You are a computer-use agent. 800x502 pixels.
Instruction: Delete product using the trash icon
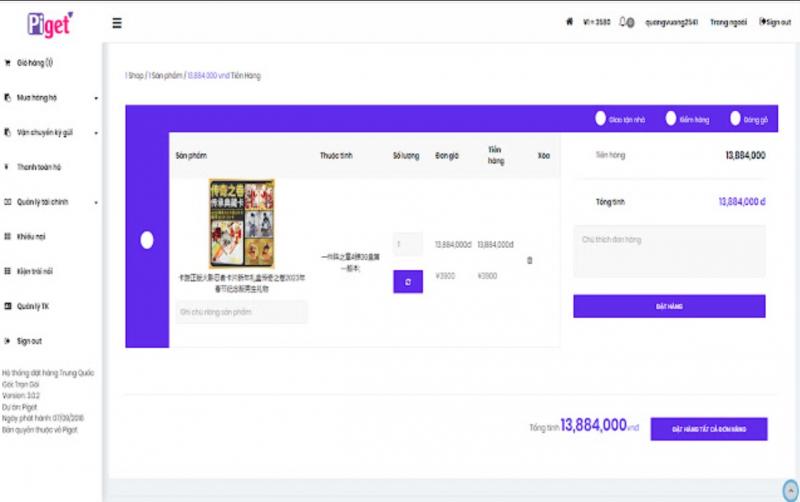(530, 260)
